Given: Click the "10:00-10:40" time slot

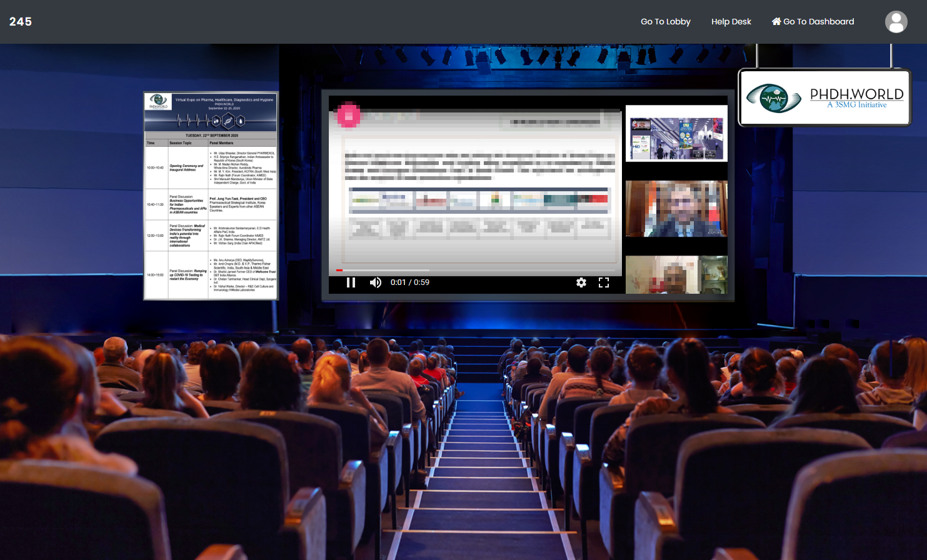Looking at the screenshot, I should tap(155, 167).
